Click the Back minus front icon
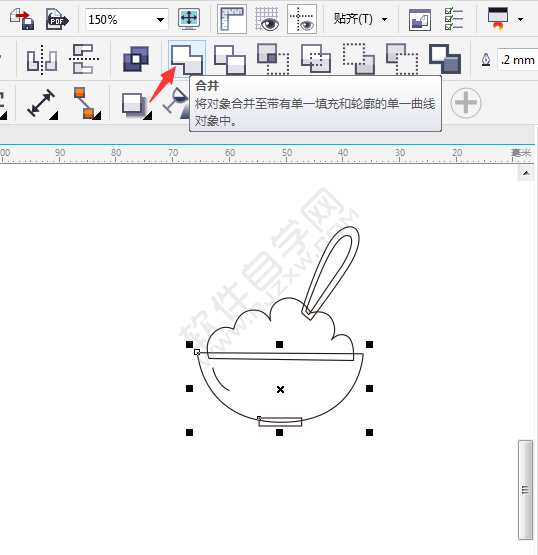This screenshot has width=538, height=555. coord(402,59)
